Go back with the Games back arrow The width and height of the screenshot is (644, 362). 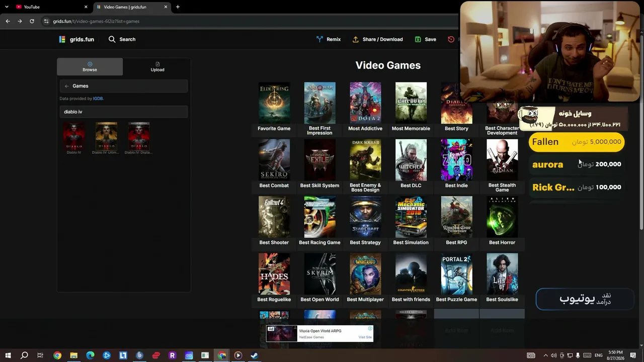pos(66,86)
